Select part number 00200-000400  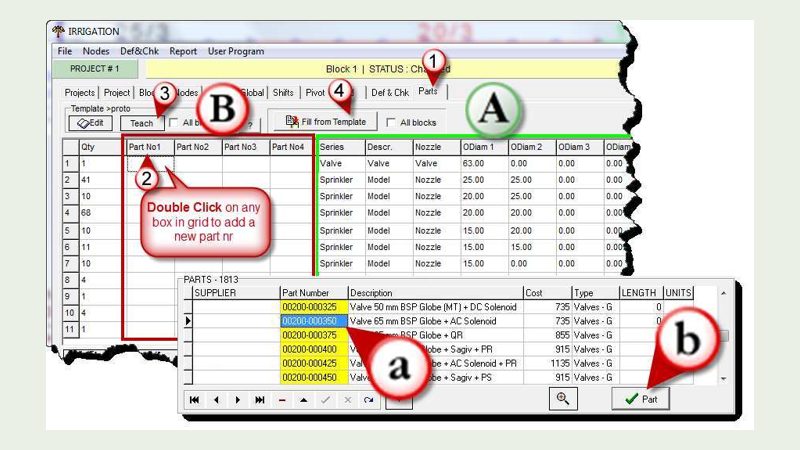point(314,349)
